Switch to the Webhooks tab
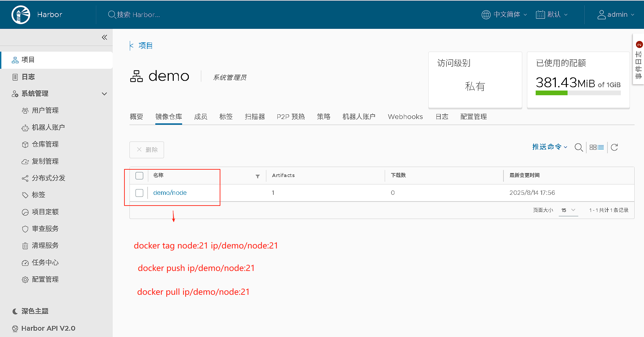644x337 pixels. point(405,117)
